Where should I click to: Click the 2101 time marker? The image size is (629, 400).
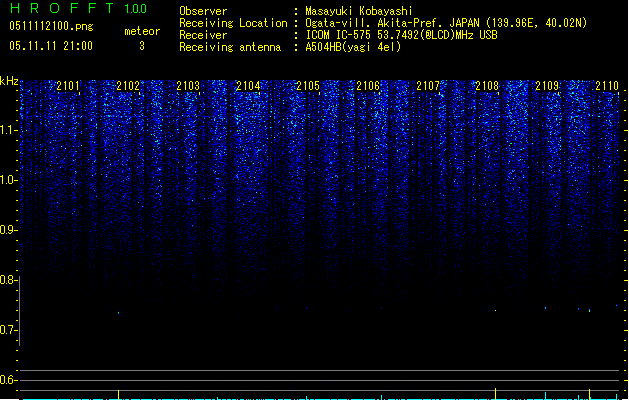[x=68, y=86]
